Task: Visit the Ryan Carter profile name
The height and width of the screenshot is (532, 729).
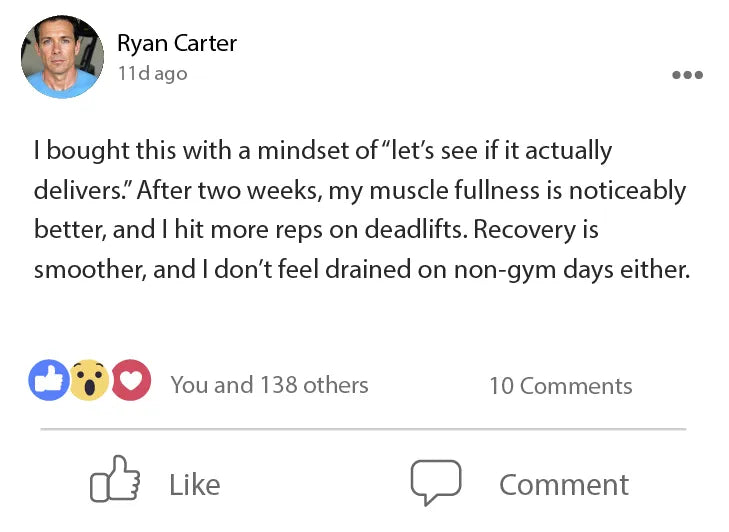Action: pyautogui.click(x=177, y=43)
